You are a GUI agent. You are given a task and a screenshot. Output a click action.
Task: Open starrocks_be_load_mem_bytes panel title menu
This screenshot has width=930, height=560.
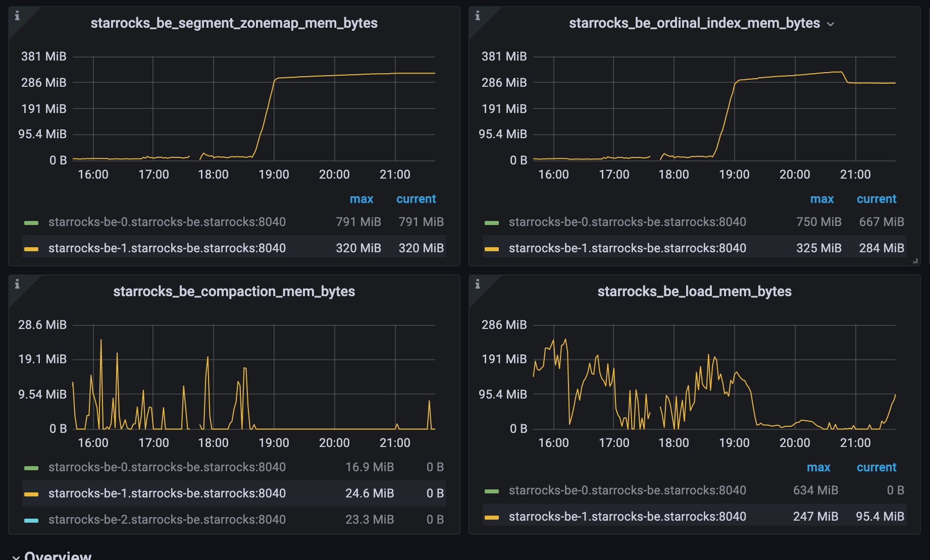point(694,292)
